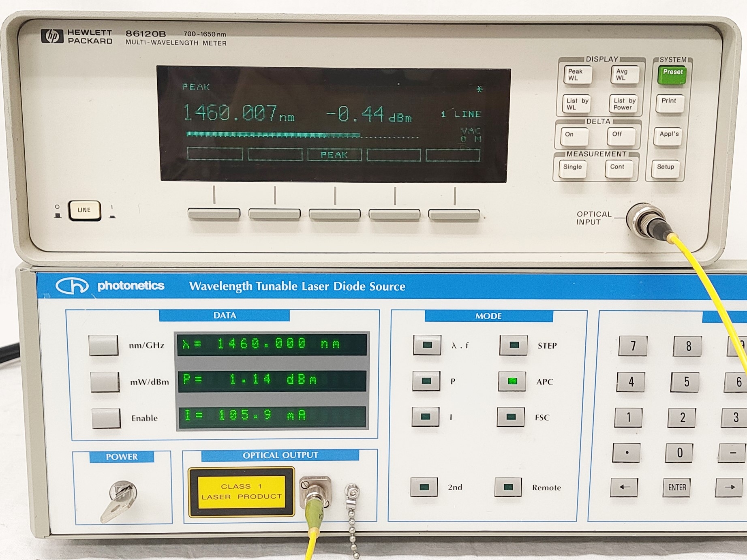
Task: Select the λ . f mode button
Action: coord(427,345)
